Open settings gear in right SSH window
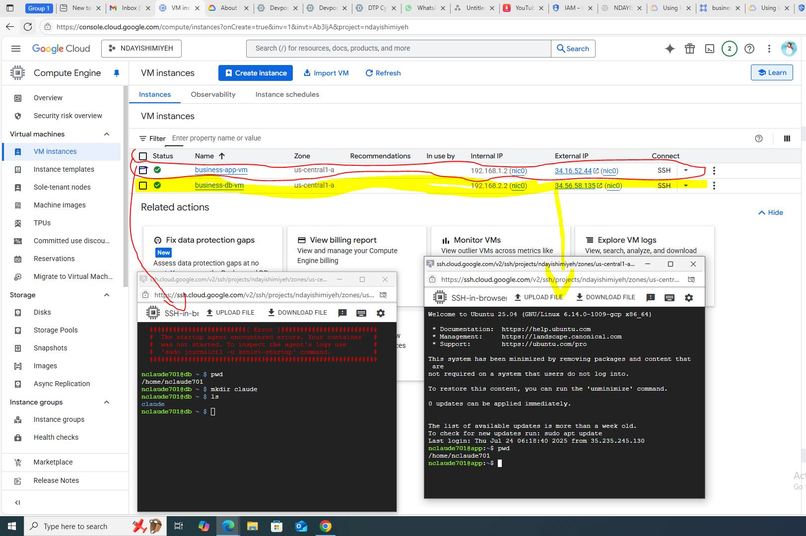The image size is (806, 536). click(x=689, y=298)
